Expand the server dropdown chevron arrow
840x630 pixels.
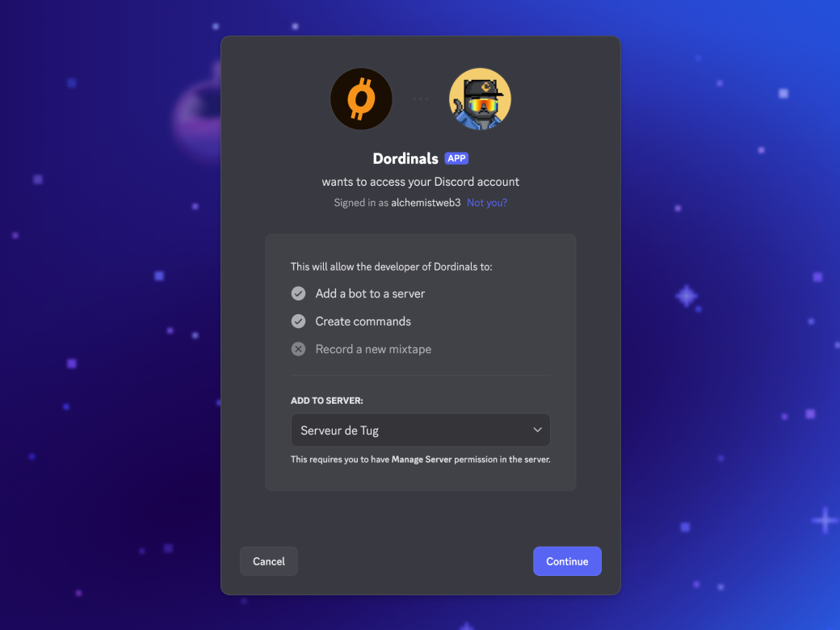(537, 430)
